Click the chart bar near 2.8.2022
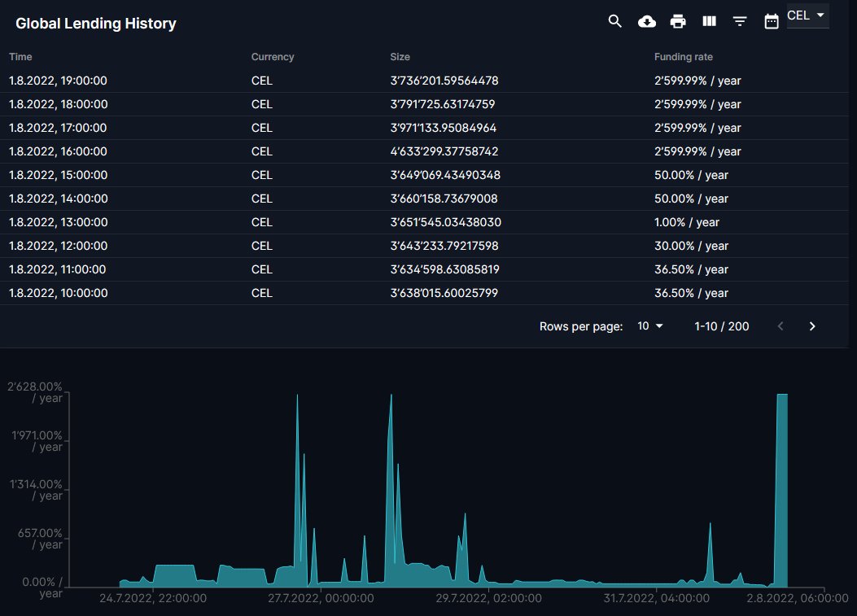The width and height of the screenshot is (857, 616). point(781,490)
